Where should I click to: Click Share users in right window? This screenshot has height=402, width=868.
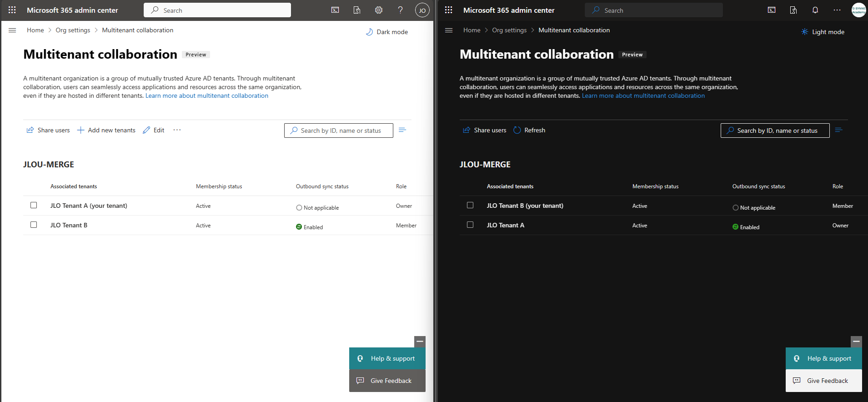(x=485, y=130)
